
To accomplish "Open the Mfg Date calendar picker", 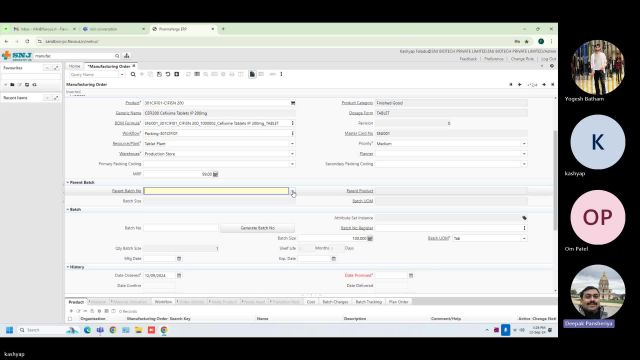I will click(x=179, y=259).
